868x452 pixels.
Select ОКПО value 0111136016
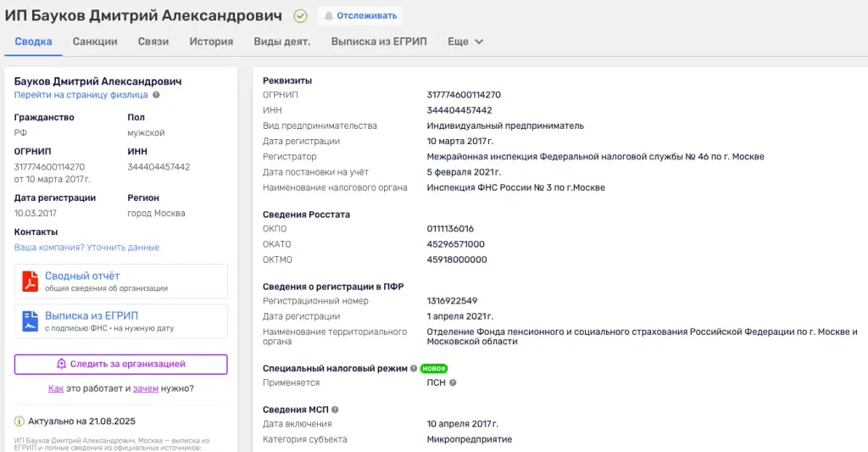tap(450, 229)
